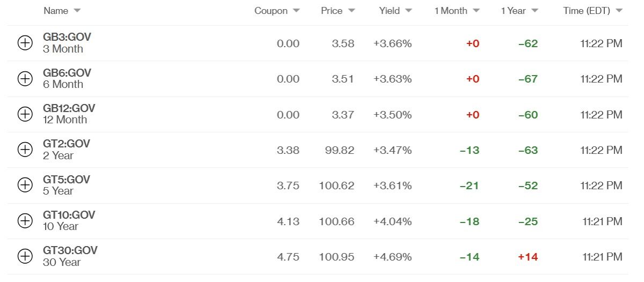Open the GB3:GOV ticker link
Image resolution: width=644 pixels, height=282 pixels.
coord(67,37)
